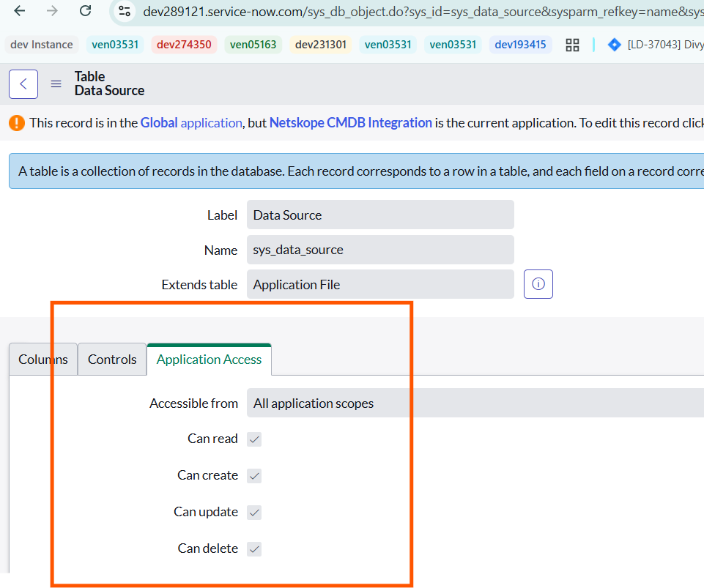
Task: Open site information icon in address bar
Action: click(x=125, y=11)
